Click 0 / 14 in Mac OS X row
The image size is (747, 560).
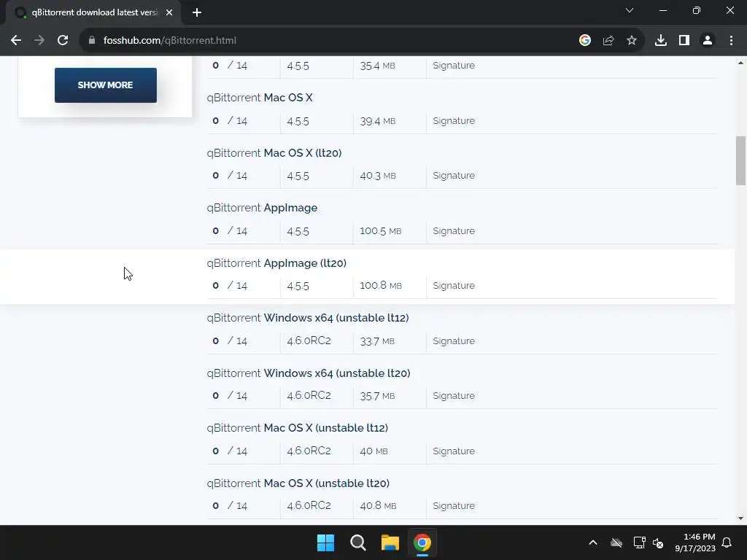[230, 121]
